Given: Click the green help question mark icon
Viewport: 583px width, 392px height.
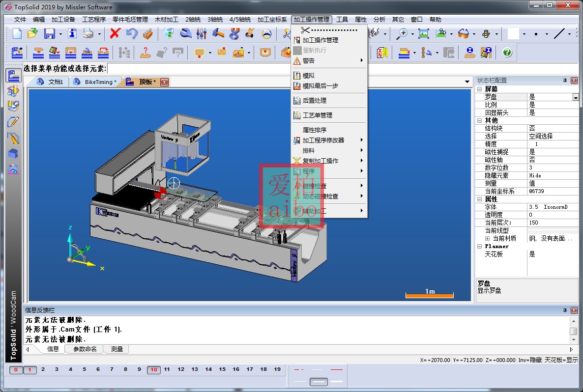Looking at the screenshot, I should point(507,52).
